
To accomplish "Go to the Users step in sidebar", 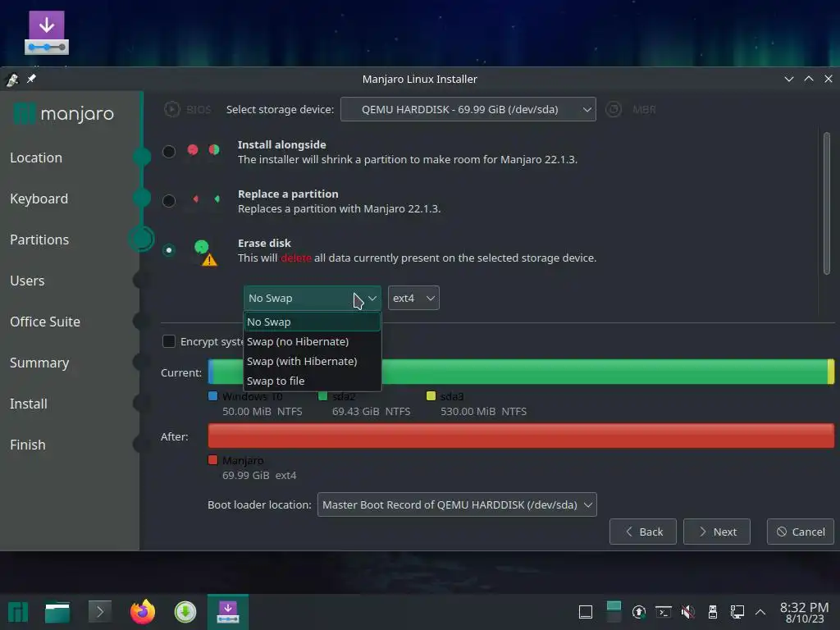I will [x=27, y=281].
